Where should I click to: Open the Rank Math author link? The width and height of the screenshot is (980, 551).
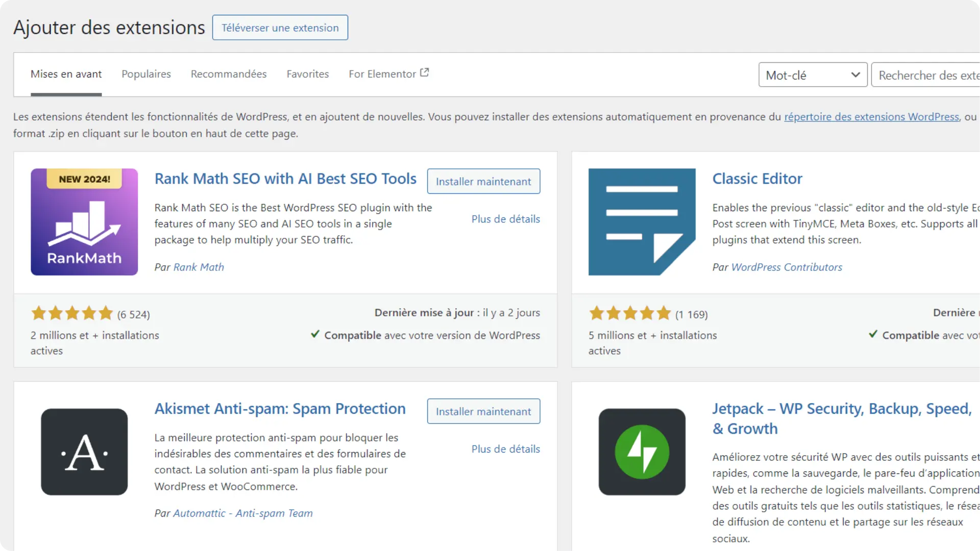coord(199,267)
